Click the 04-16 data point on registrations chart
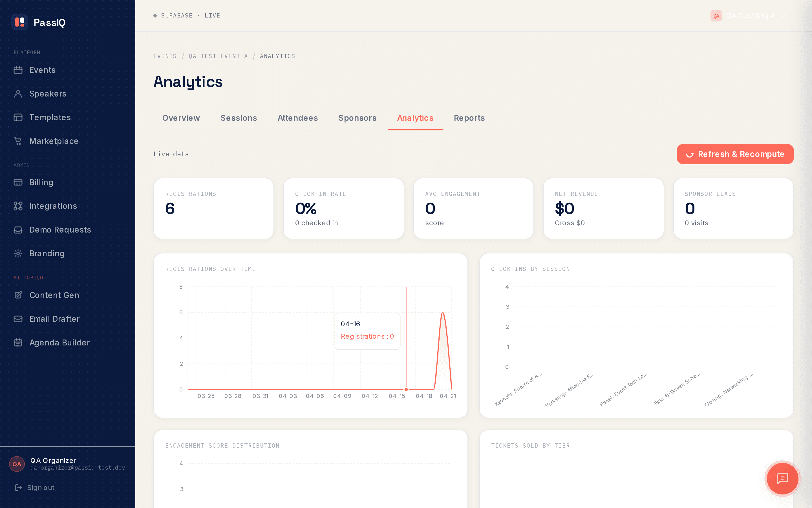This screenshot has width=812, height=508. coord(406,389)
